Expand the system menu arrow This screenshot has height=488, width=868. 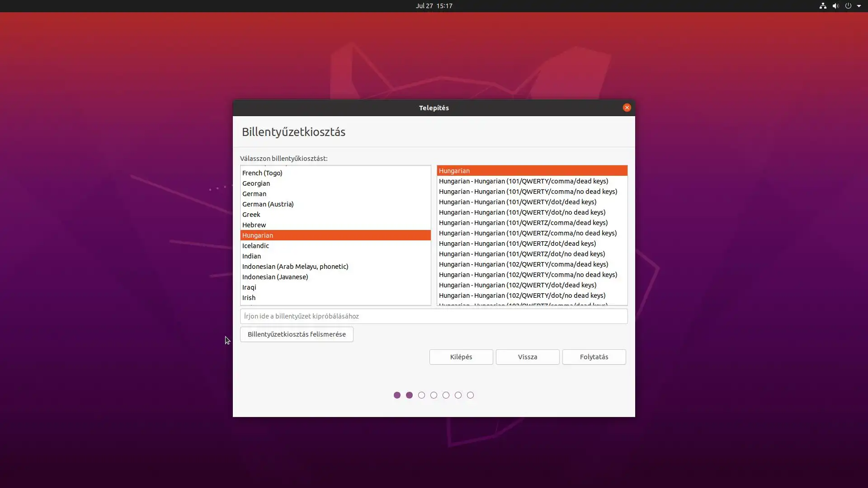tap(859, 6)
